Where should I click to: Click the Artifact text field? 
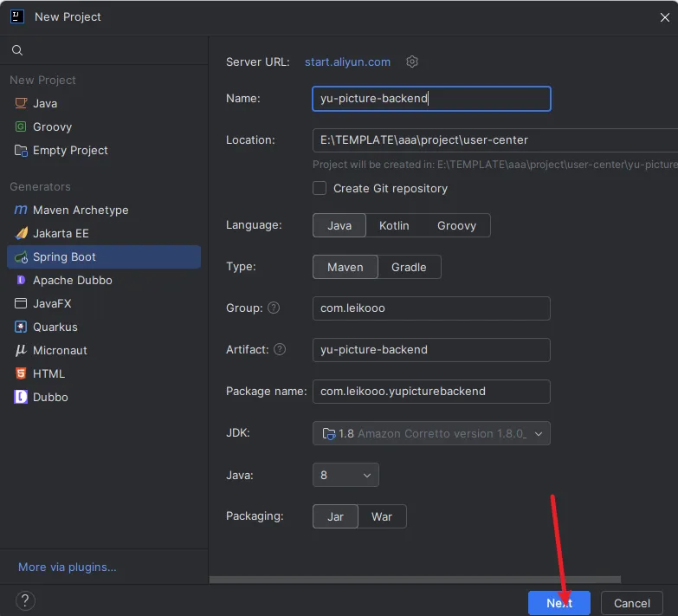pyautogui.click(x=431, y=349)
